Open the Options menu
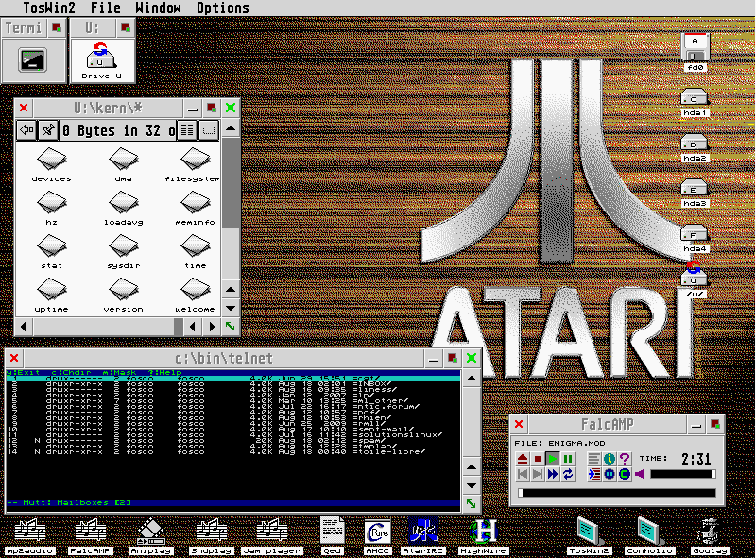This screenshot has height=558, width=756. coord(222,8)
